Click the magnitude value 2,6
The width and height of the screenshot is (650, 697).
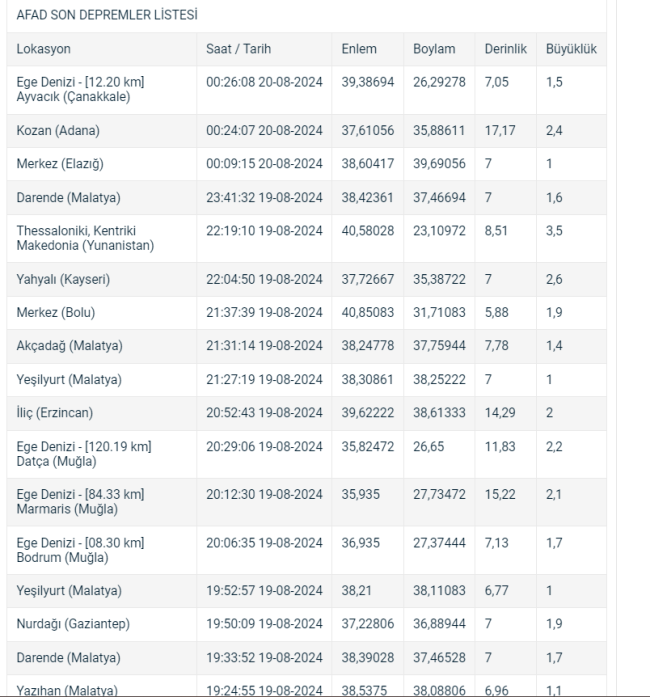pyautogui.click(x=554, y=280)
